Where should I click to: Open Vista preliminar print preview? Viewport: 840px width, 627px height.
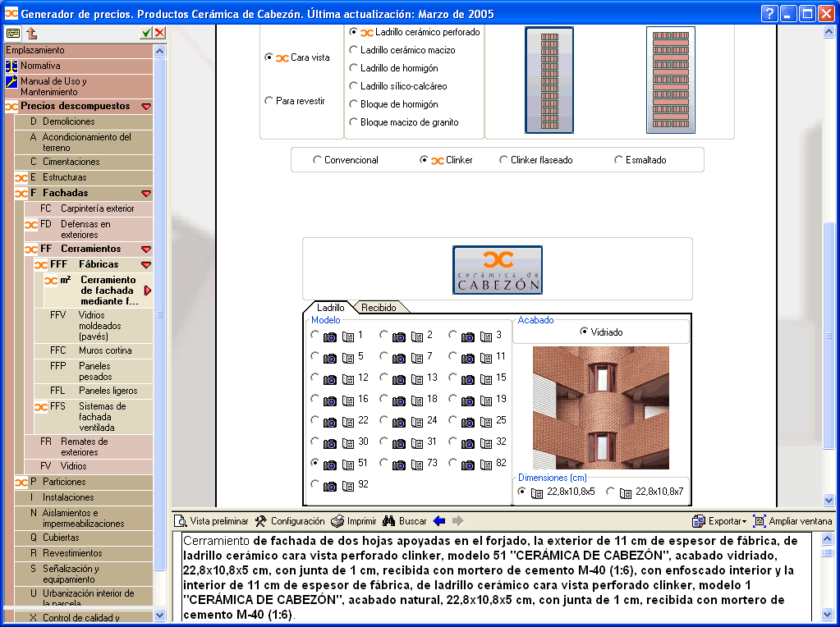click(181, 521)
